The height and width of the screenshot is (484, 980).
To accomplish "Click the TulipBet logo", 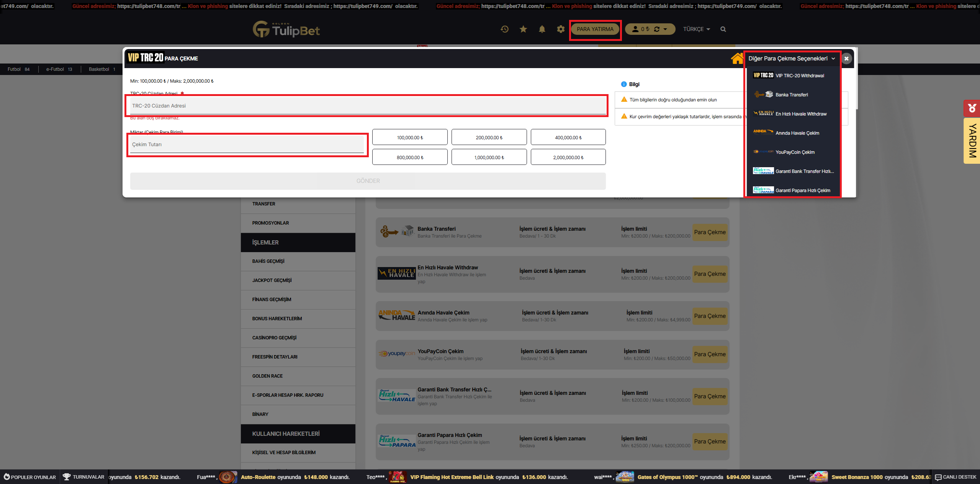I will (x=286, y=29).
